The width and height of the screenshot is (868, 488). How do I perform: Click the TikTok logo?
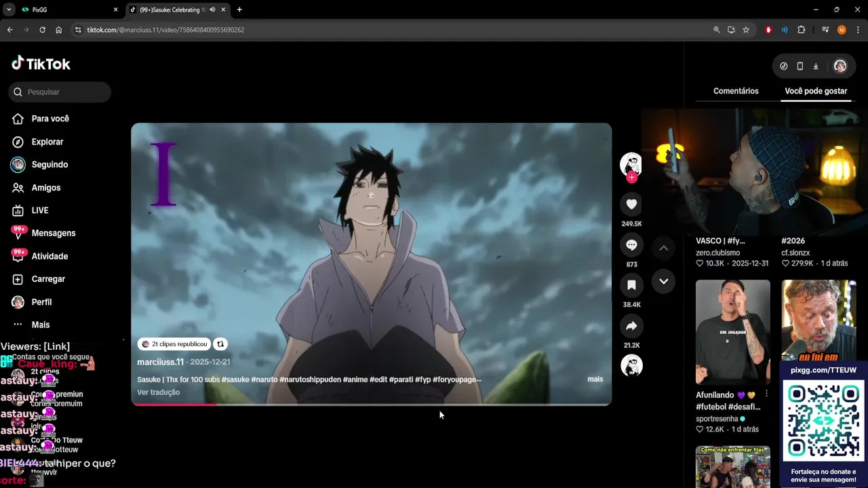pos(41,64)
